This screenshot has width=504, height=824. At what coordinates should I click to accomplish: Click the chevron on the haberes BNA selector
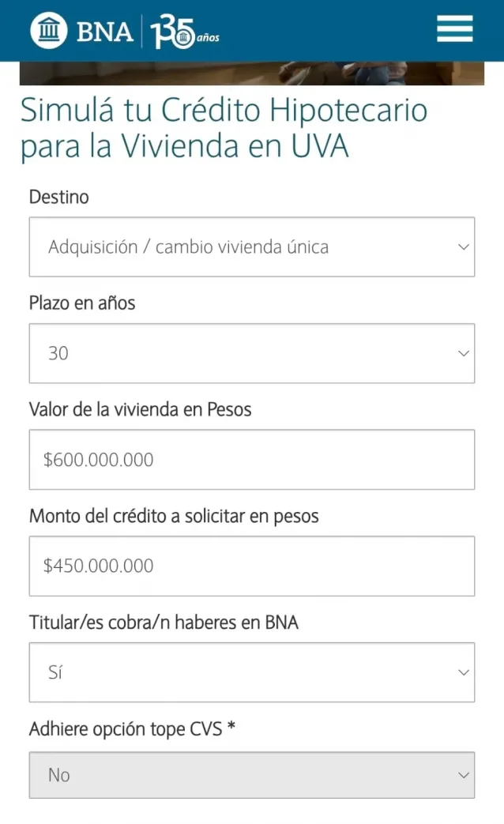point(464,672)
